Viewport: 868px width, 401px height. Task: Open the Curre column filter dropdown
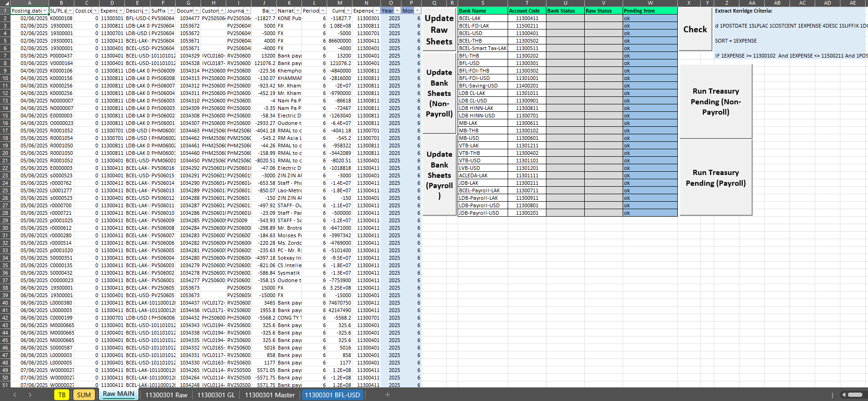pyautogui.click(x=349, y=10)
